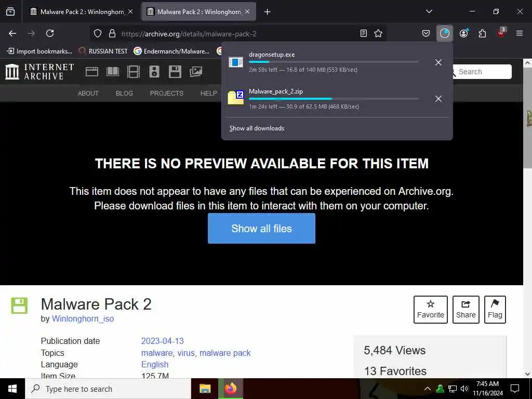Focus the Windows taskbar search box
The height and width of the screenshot is (399, 532).
(x=108, y=389)
